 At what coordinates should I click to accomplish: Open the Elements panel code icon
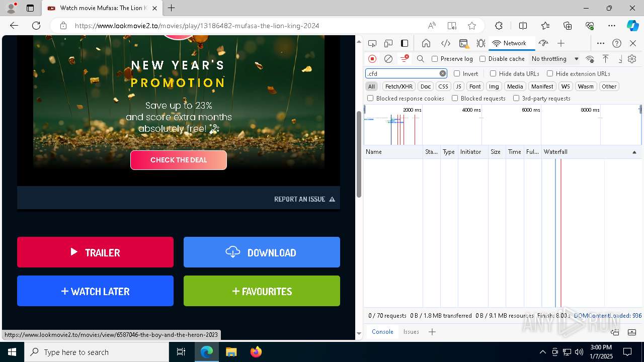point(445,43)
